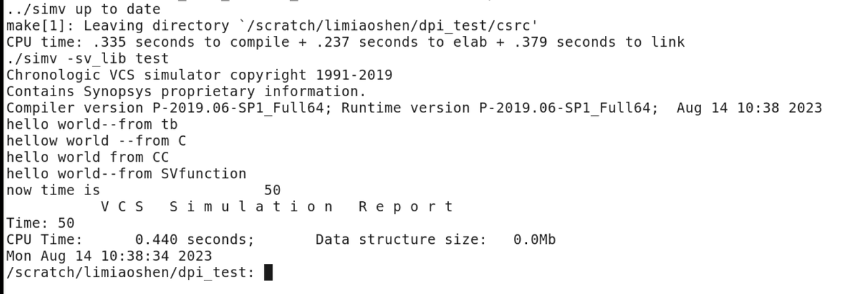
Task: Click the "hellow world --from C" output line
Action: click(96, 141)
